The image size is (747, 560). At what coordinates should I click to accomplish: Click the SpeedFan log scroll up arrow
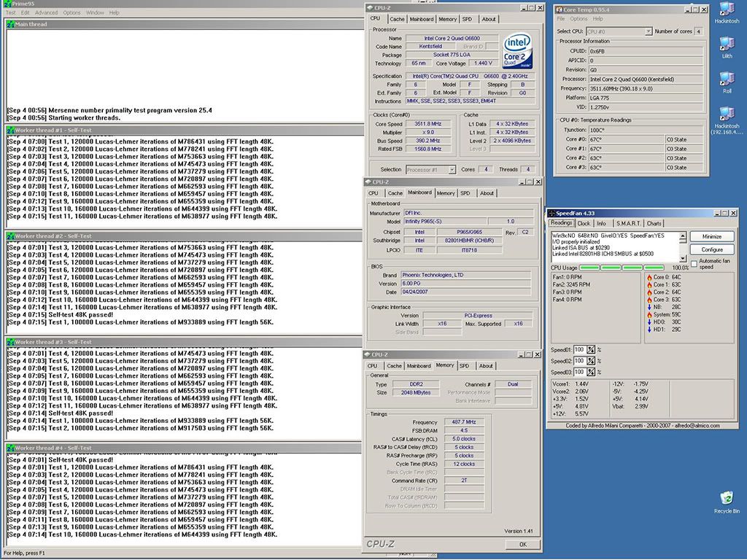[x=683, y=236]
